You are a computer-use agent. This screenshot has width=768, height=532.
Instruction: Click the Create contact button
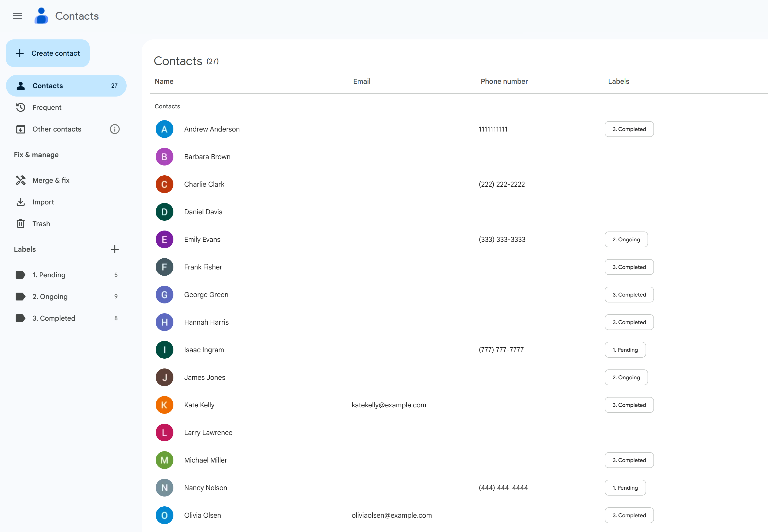pos(48,53)
